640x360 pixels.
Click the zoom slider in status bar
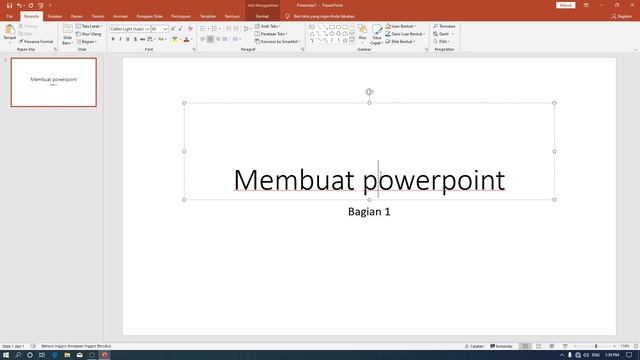(x=596, y=346)
